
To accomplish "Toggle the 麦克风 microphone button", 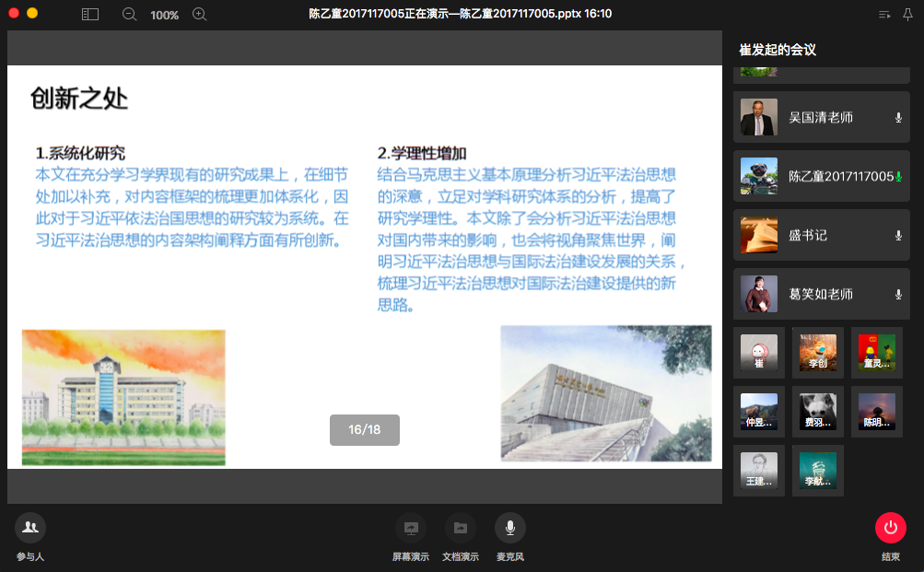I will point(510,528).
